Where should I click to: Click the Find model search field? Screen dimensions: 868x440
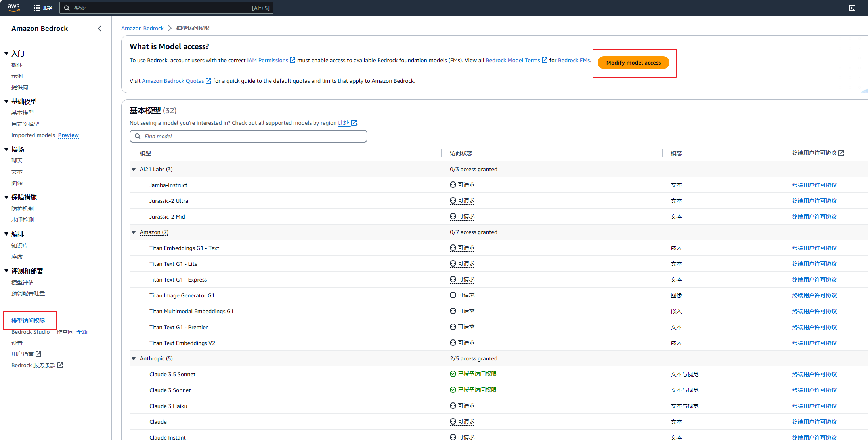(x=249, y=136)
